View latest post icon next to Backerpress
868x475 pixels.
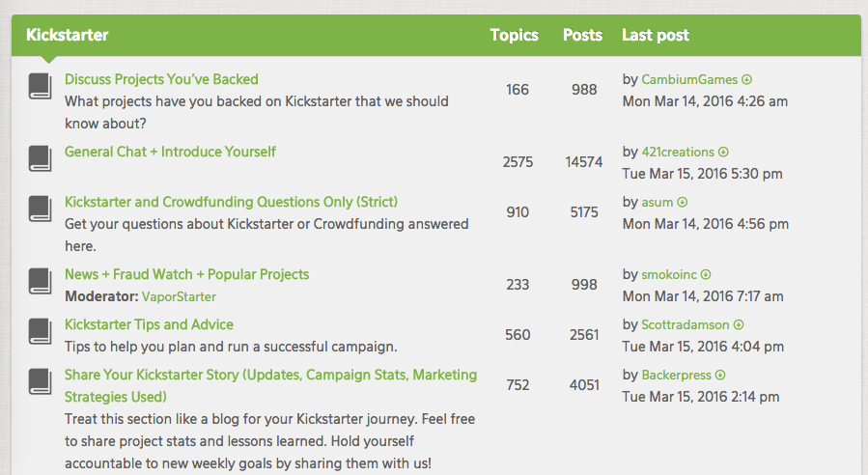(x=720, y=376)
